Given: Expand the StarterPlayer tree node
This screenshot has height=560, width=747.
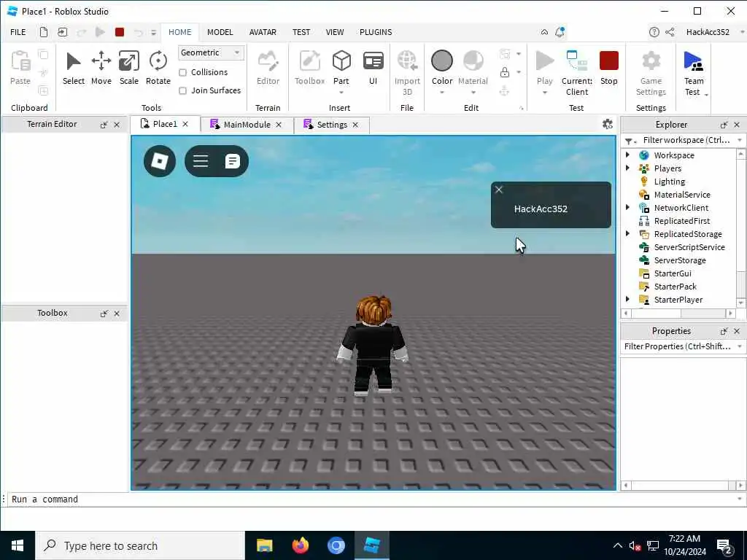Looking at the screenshot, I should 628,299.
